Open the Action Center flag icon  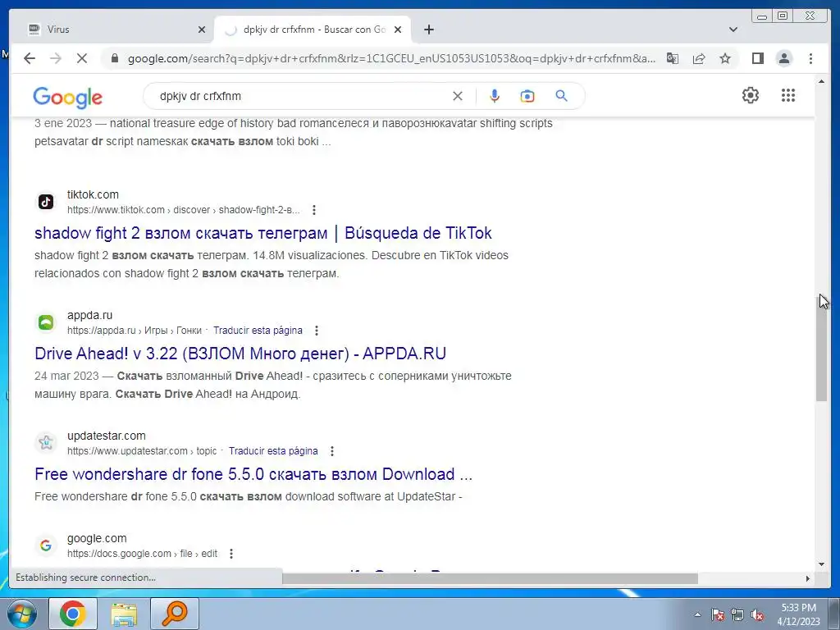click(717, 615)
